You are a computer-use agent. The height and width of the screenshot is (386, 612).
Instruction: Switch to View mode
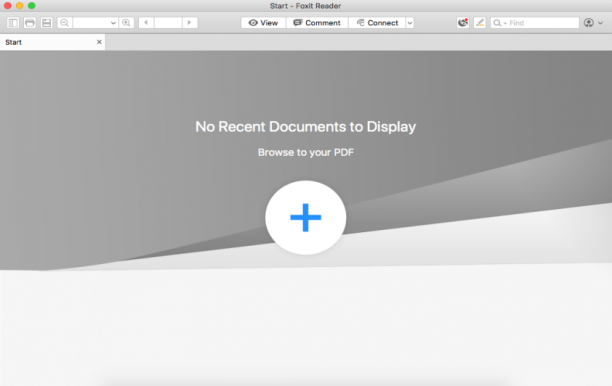(x=263, y=23)
